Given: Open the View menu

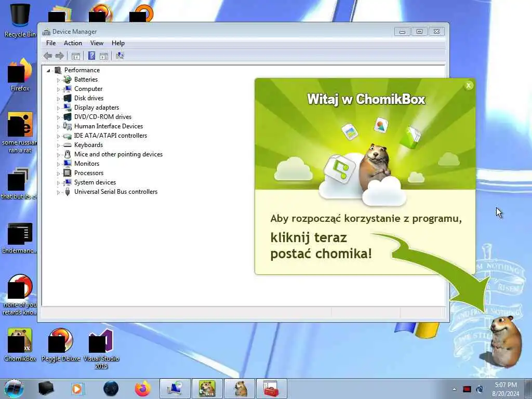Looking at the screenshot, I should click(97, 43).
